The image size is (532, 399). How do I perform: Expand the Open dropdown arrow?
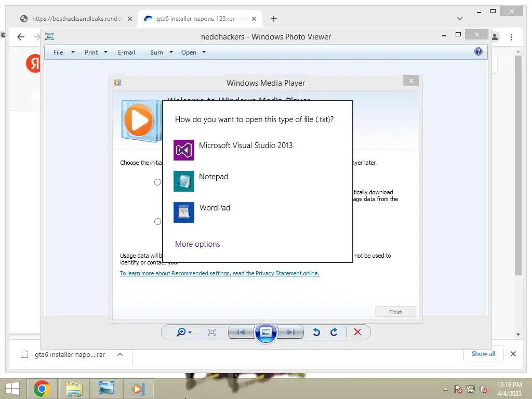pyautogui.click(x=204, y=52)
